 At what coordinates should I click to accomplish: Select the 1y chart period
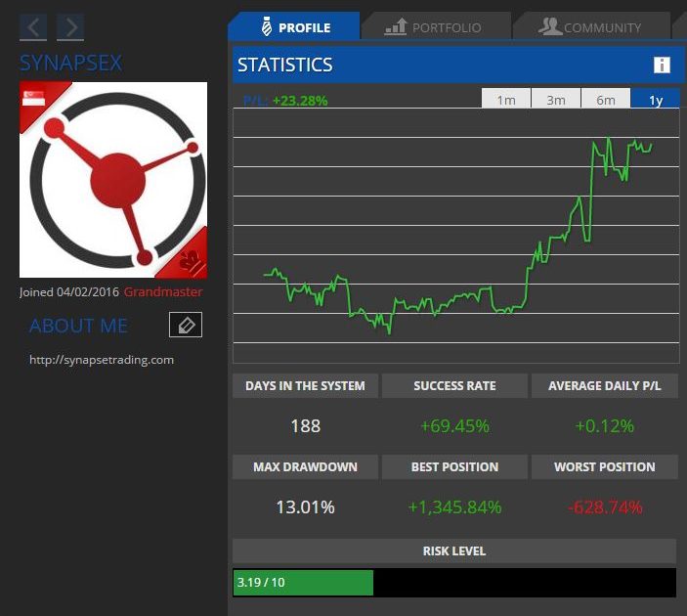tap(655, 100)
